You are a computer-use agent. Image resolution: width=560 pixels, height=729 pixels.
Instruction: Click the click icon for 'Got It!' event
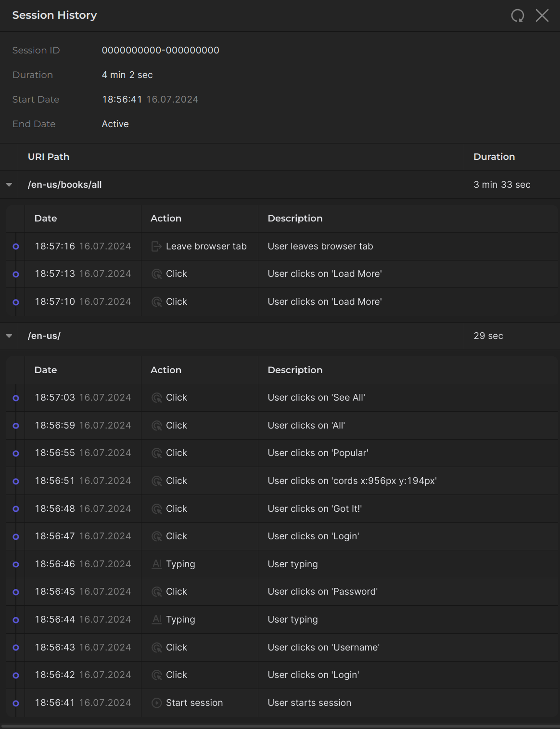(156, 509)
